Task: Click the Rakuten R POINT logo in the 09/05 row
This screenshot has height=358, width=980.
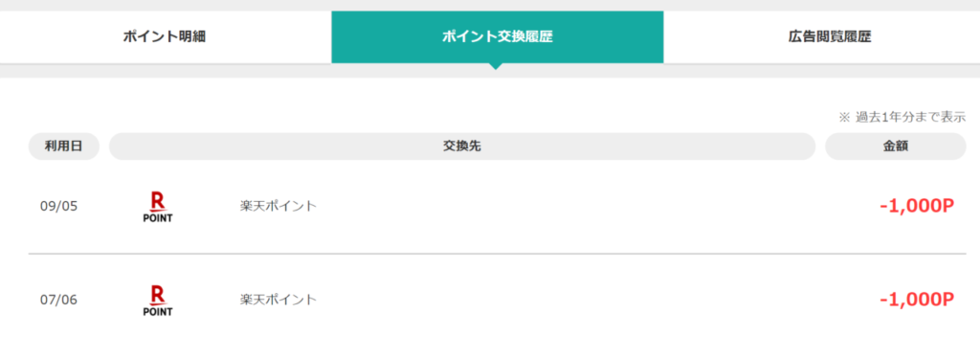Action: 158,207
